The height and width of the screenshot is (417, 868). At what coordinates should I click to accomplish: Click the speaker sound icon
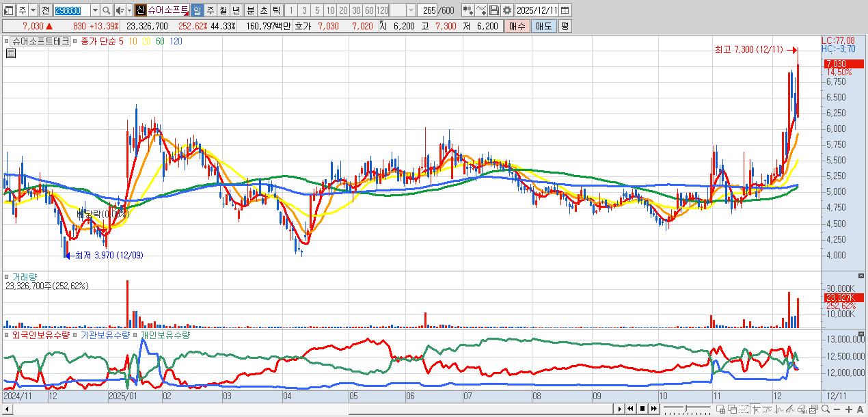[120, 10]
